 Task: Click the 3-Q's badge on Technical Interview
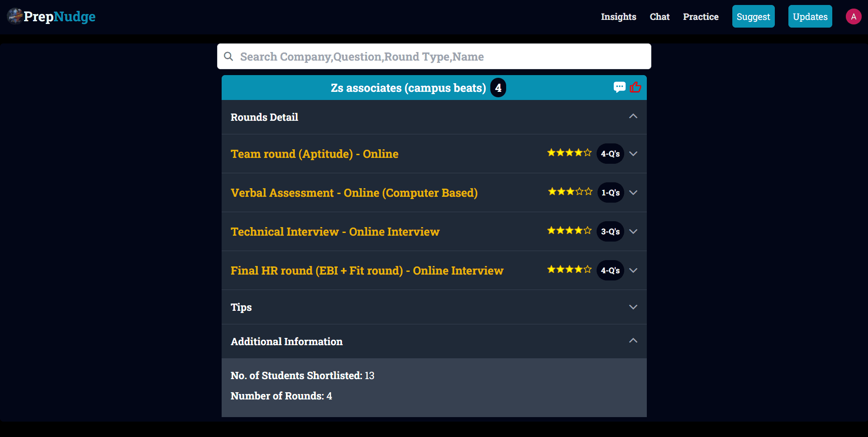tap(610, 232)
